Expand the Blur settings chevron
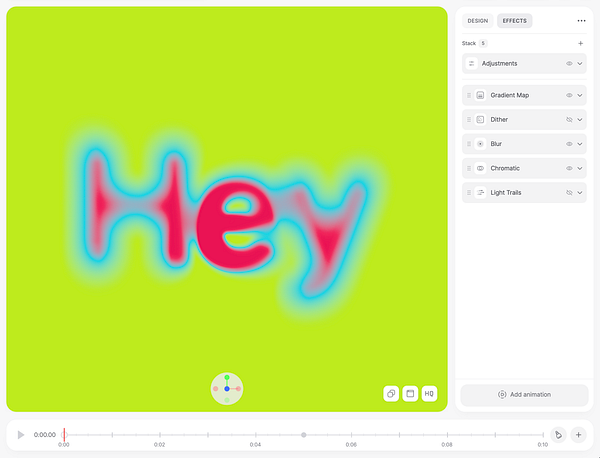This screenshot has height=458, width=600. click(x=580, y=144)
